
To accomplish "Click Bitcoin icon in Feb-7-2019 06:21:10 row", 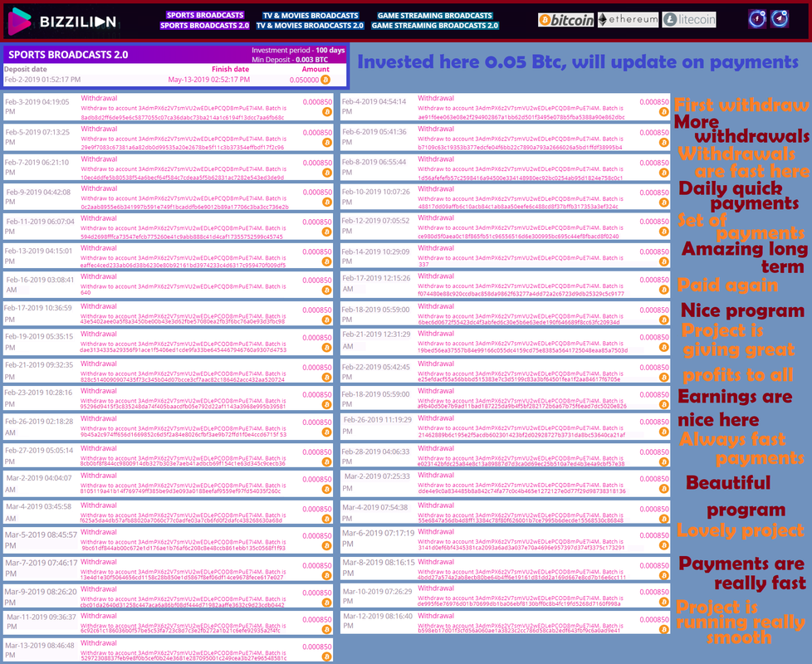I will (327, 173).
